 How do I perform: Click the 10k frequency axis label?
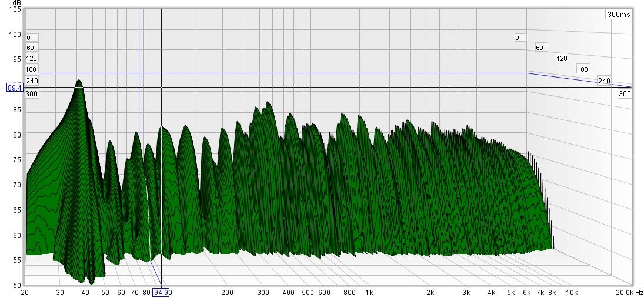click(x=572, y=293)
